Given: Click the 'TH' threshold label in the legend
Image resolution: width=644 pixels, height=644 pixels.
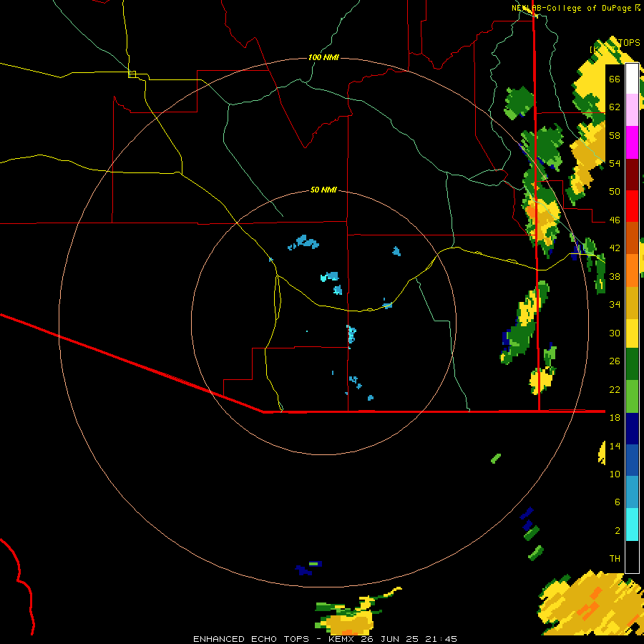Looking at the screenshot, I should point(615,559).
